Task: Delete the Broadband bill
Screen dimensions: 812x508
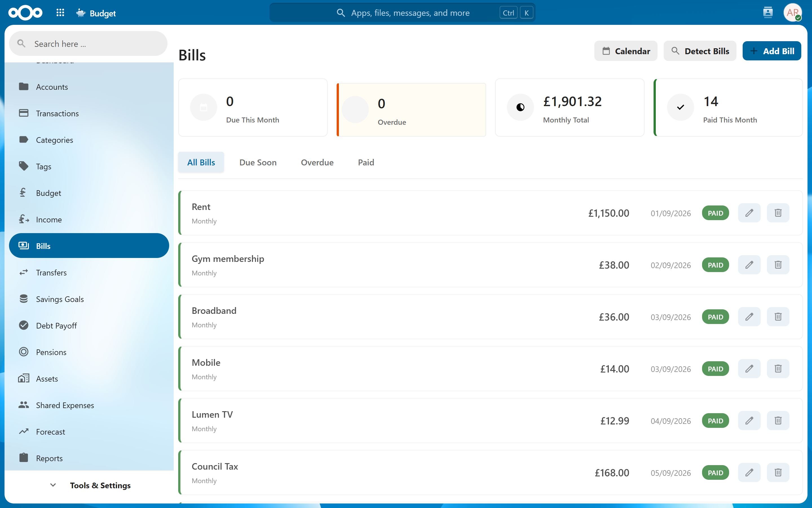Action: tap(778, 317)
